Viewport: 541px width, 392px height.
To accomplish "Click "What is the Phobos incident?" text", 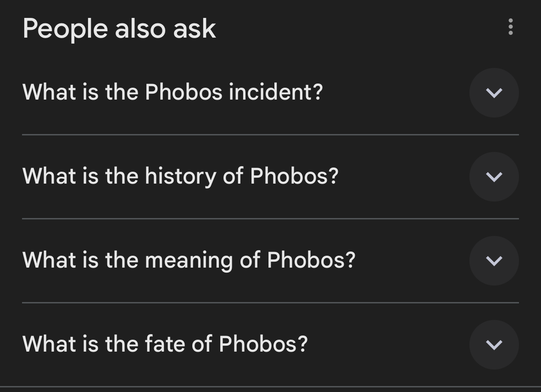I will (x=173, y=92).
